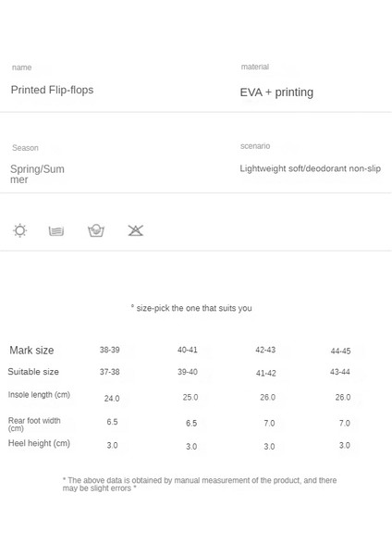
Task: Click the Lightweight soft/deodorant non-slip text
Action: click(311, 168)
